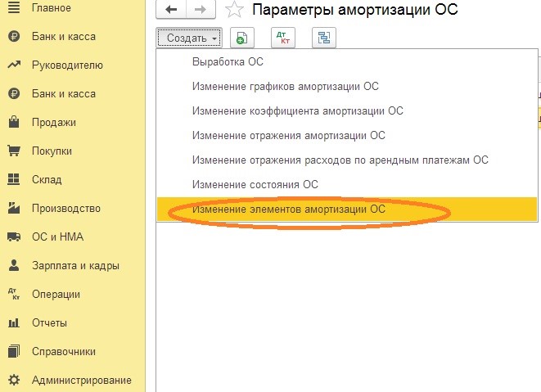The width and height of the screenshot is (541, 392).
Task: Select Выработка ОС from the menu
Action: click(x=347, y=61)
